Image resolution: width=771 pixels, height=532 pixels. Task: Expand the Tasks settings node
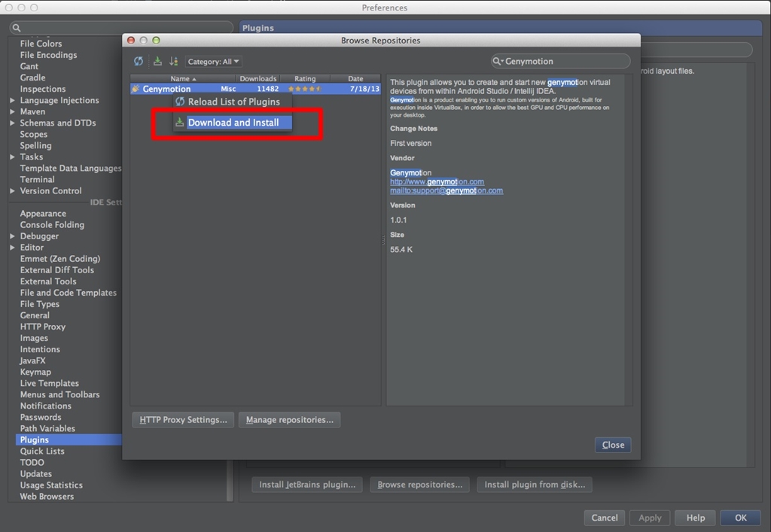[12, 157]
